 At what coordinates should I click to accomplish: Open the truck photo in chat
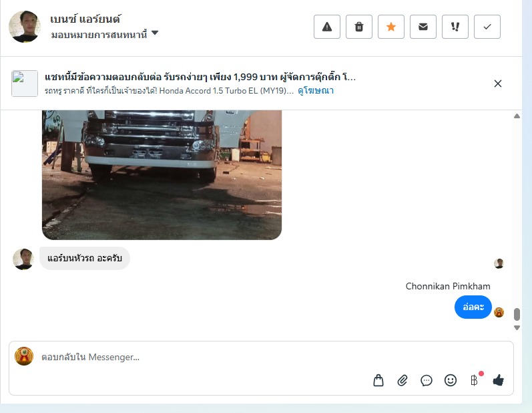coord(162,174)
